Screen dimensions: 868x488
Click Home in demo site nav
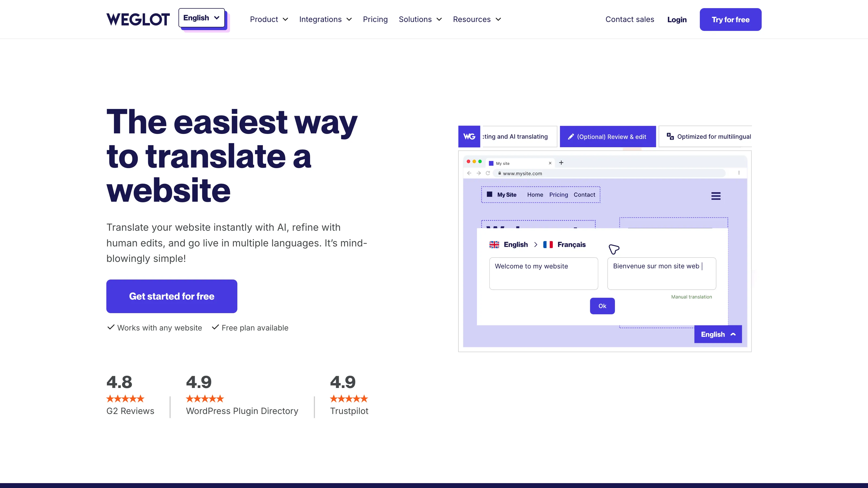[535, 195]
